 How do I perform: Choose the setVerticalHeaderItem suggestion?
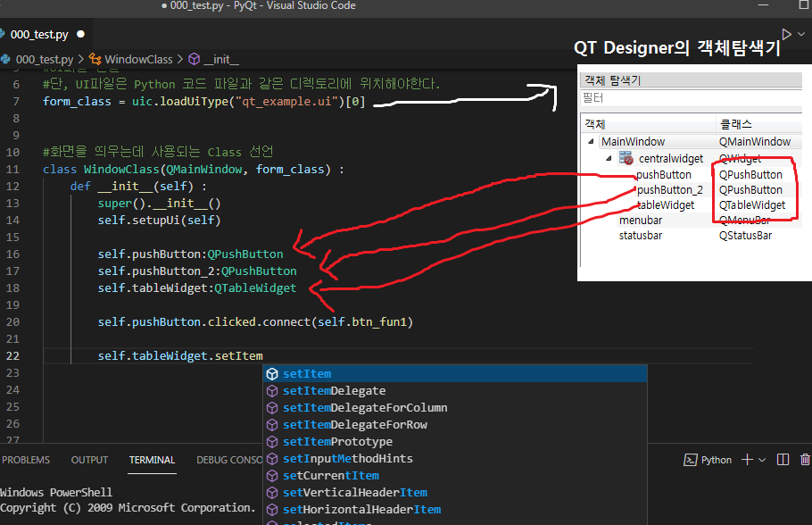[455, 492]
